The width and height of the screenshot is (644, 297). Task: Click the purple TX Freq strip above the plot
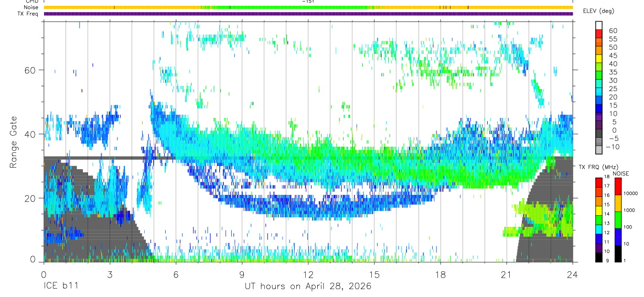pos(308,14)
